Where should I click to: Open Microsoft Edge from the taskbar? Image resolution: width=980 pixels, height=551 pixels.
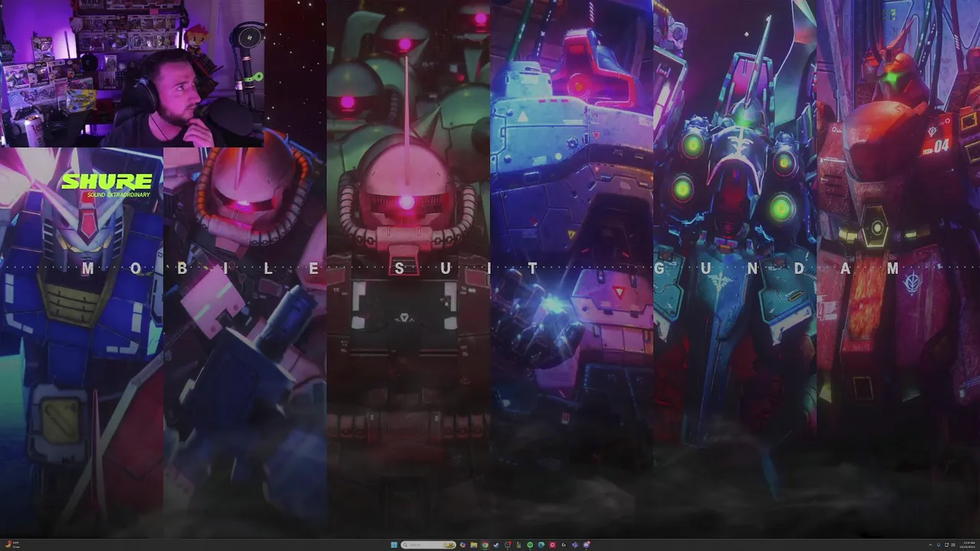coord(541,545)
